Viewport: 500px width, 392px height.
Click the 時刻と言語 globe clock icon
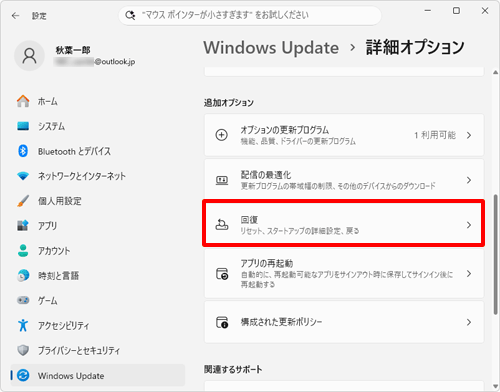point(23,275)
